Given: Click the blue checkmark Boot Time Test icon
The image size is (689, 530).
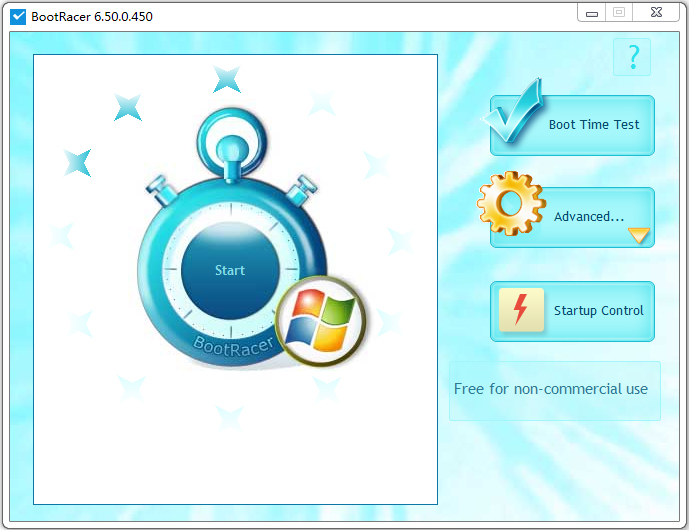Looking at the screenshot, I should click(513, 111).
